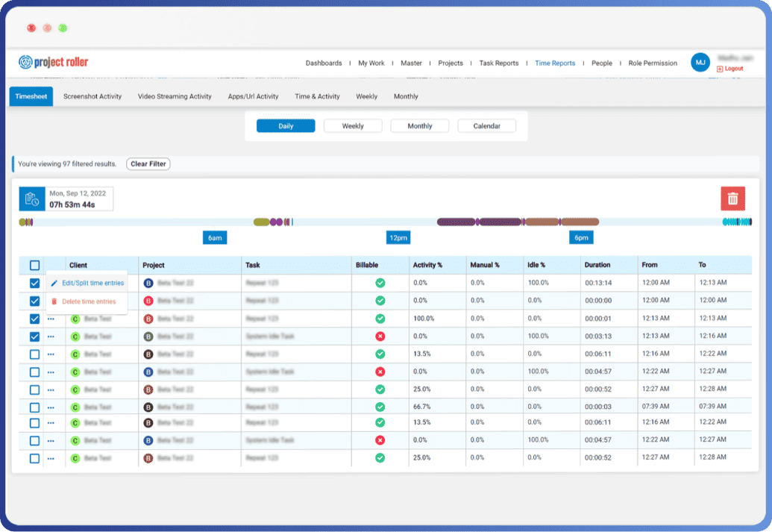Select Delete time entries menu option
This screenshot has height=532, width=772.
(89, 301)
